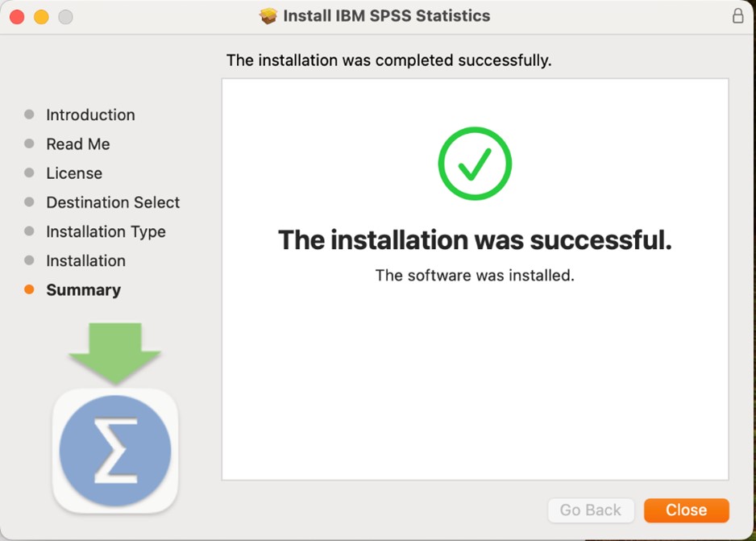Click the grayed-out Go Back button

[x=591, y=510]
